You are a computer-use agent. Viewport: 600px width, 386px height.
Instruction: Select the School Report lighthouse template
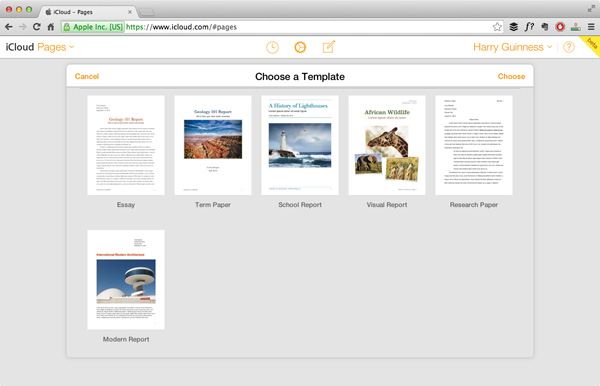300,145
